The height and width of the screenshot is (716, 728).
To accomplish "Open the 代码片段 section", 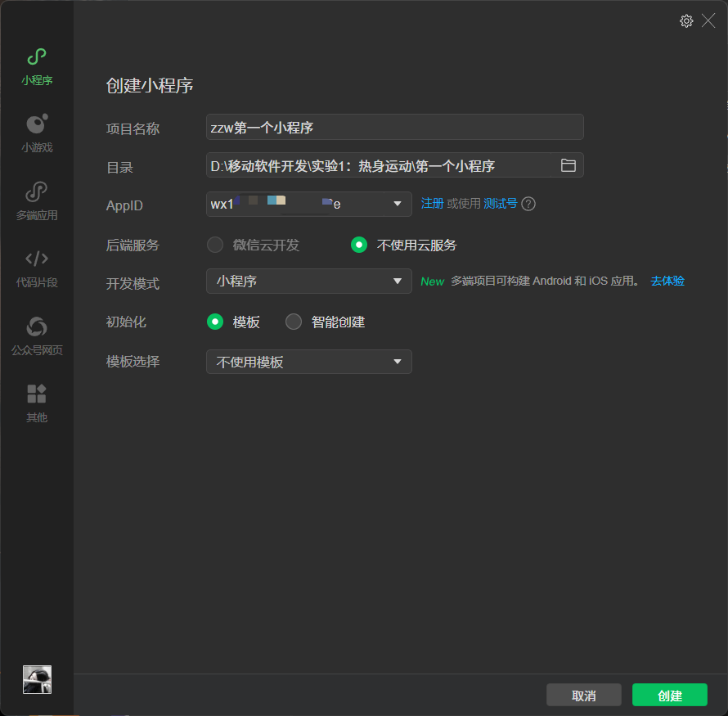I will tap(37, 268).
